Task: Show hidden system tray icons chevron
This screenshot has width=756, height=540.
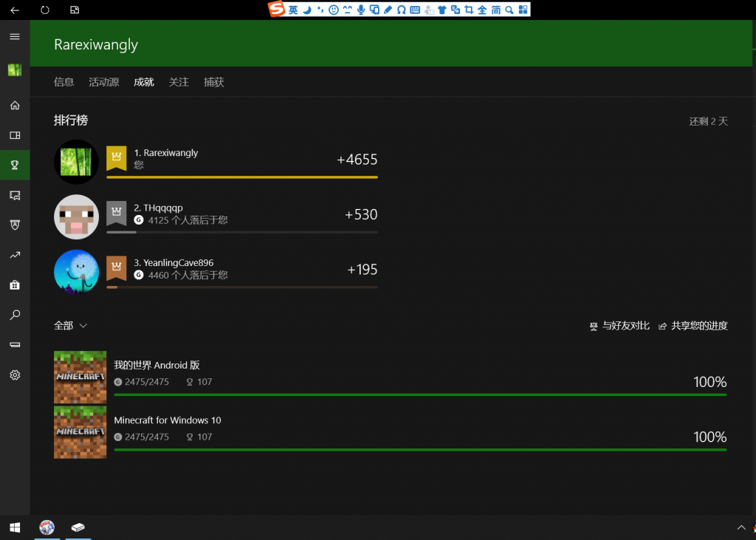Action: pyautogui.click(x=741, y=527)
